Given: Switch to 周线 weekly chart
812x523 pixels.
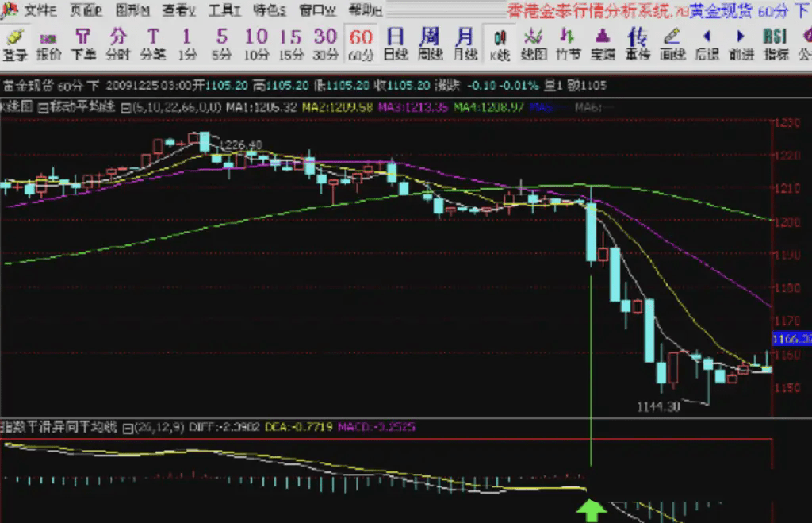Looking at the screenshot, I should tap(430, 44).
